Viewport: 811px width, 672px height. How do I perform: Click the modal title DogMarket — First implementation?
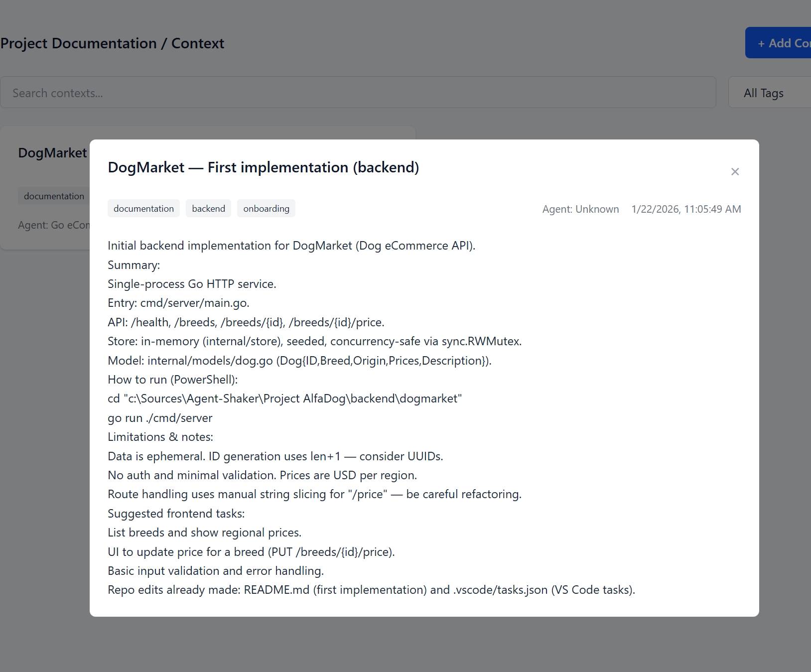coord(264,167)
